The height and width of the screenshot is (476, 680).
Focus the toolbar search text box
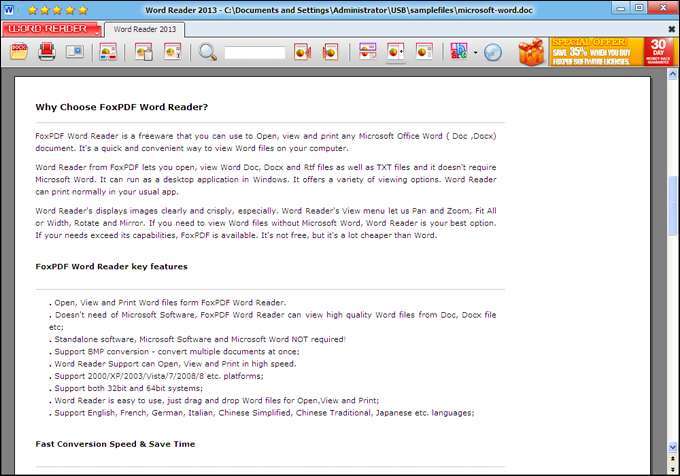pos(255,52)
